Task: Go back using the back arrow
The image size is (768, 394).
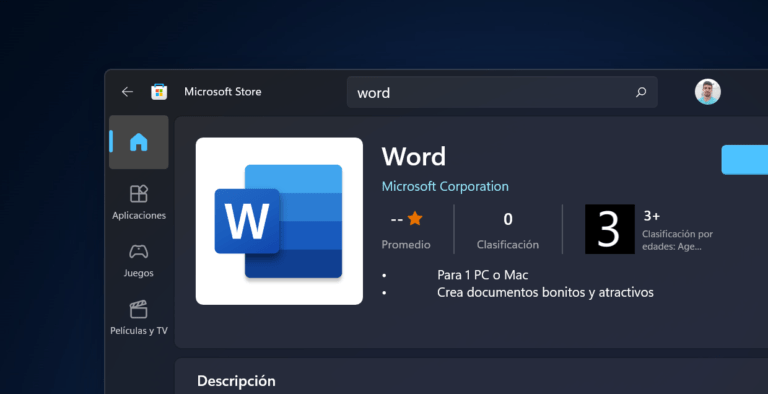Action: click(x=127, y=92)
